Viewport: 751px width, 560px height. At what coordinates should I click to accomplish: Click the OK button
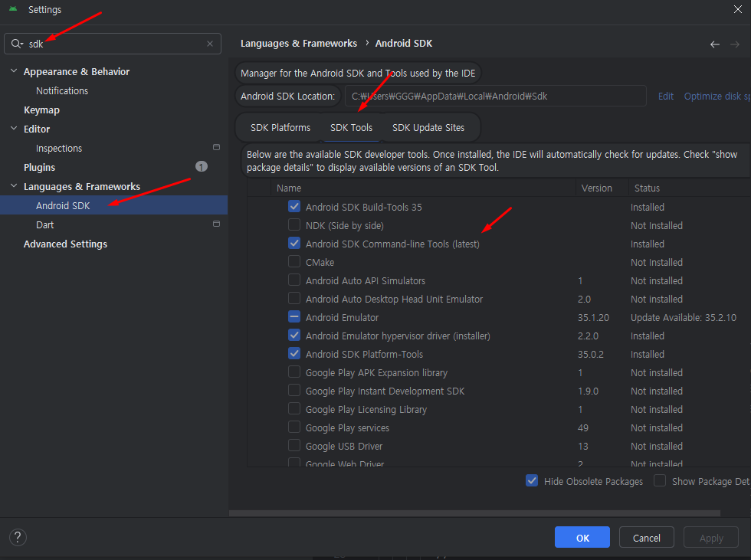coord(582,538)
